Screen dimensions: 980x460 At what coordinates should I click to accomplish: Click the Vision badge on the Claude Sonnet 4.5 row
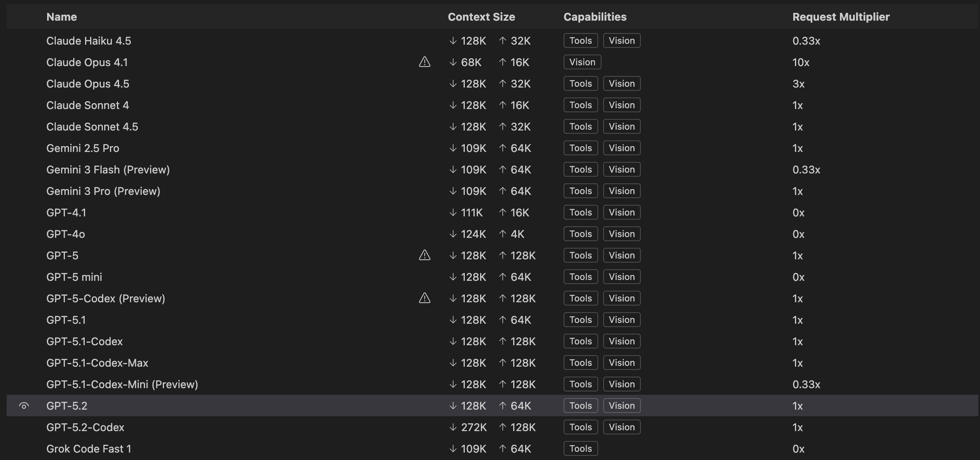[622, 126]
